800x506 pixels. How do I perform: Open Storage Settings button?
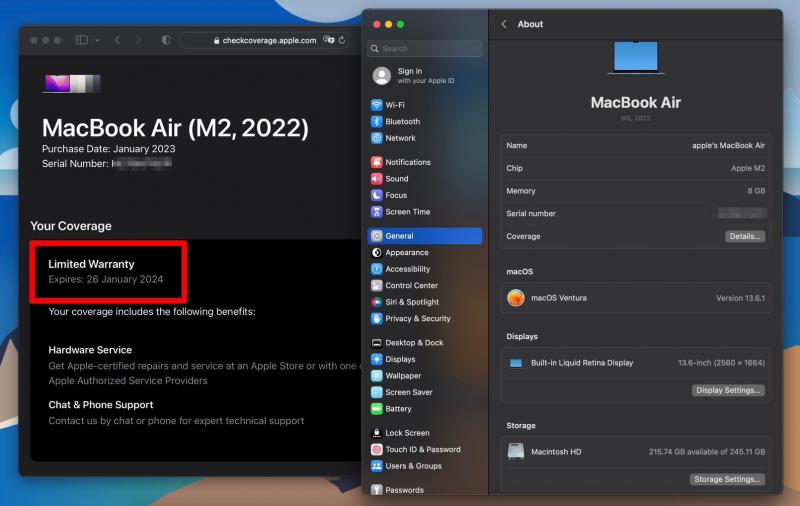(x=727, y=479)
